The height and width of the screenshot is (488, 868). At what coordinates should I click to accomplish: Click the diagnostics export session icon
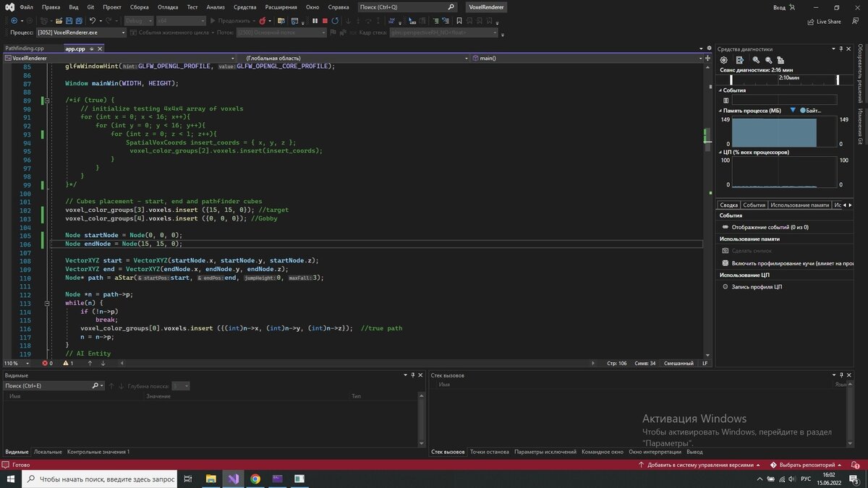coord(740,60)
